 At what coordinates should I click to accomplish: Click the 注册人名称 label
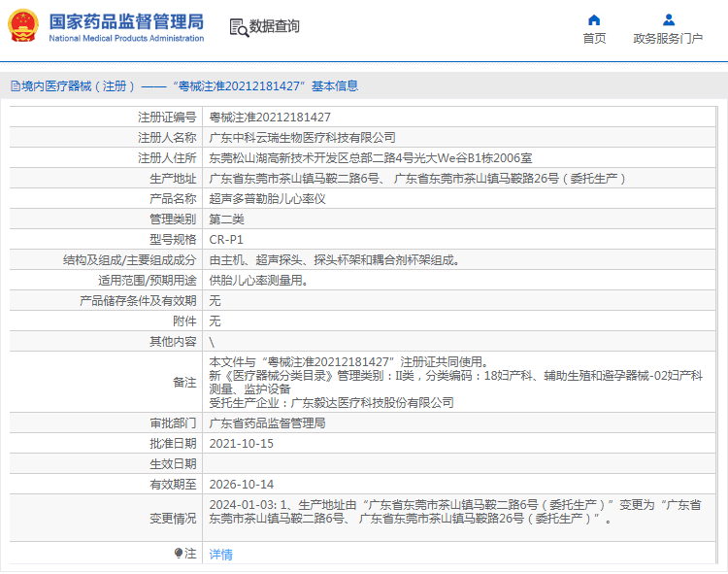click(x=167, y=138)
